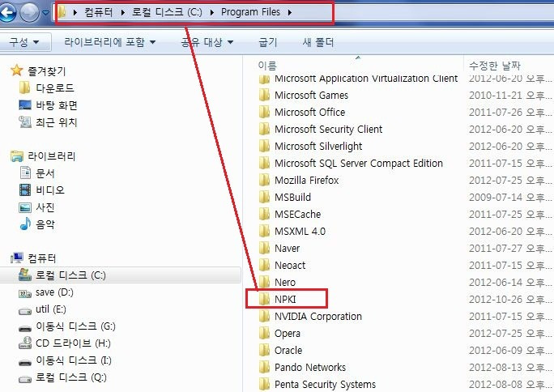Select 'Microsoft SQL Server Compact Edition' name

point(359,164)
